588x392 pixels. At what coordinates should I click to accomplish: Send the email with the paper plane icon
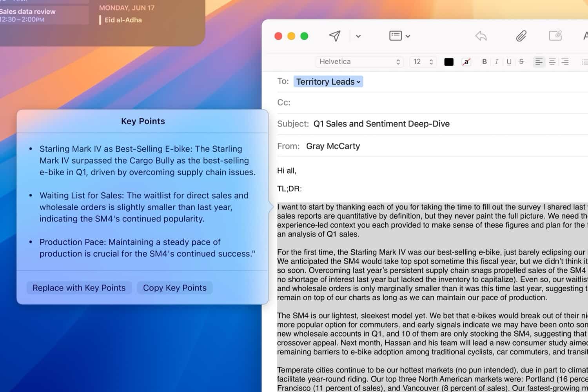[x=334, y=36]
